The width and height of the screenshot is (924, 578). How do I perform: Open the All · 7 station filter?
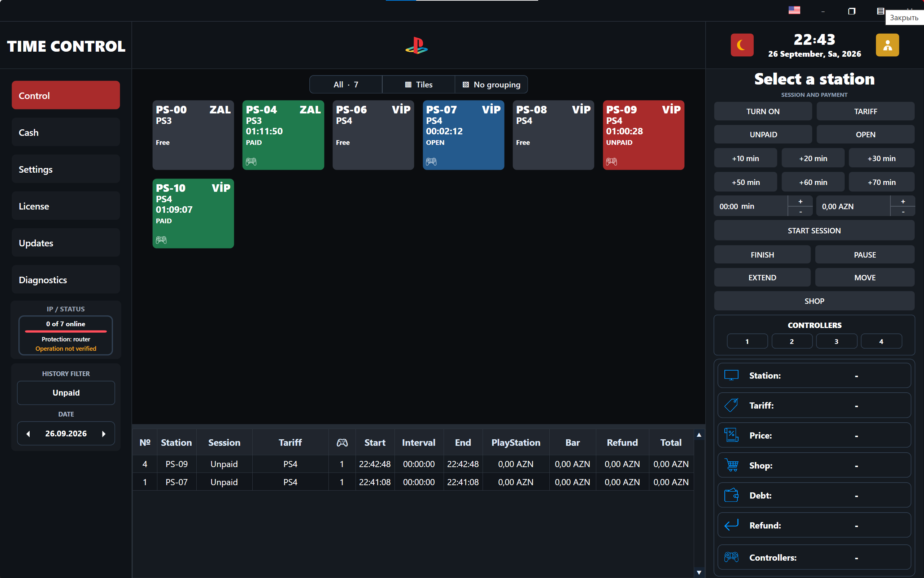345,85
